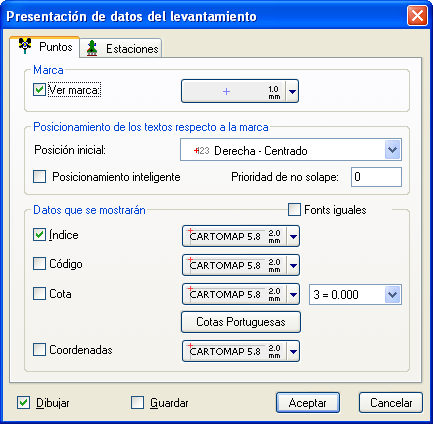Toggle the Dibujar checkbox
The width and height of the screenshot is (433, 424).
point(23,403)
